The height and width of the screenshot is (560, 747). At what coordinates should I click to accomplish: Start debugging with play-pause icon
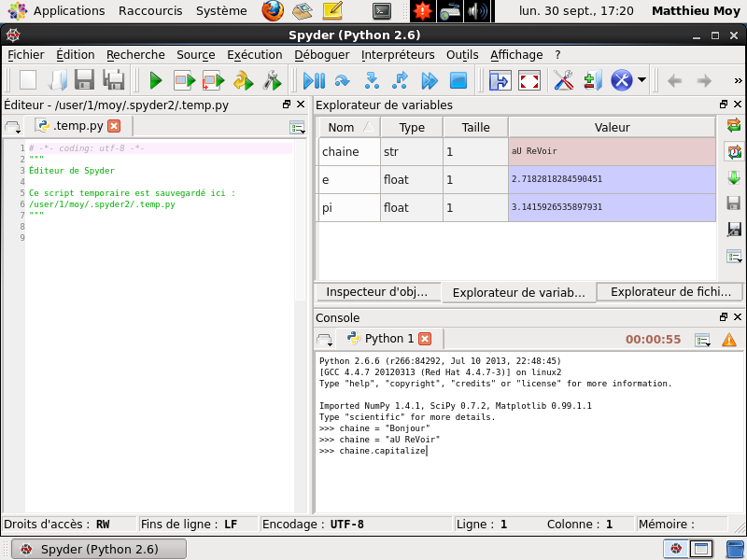tap(314, 80)
